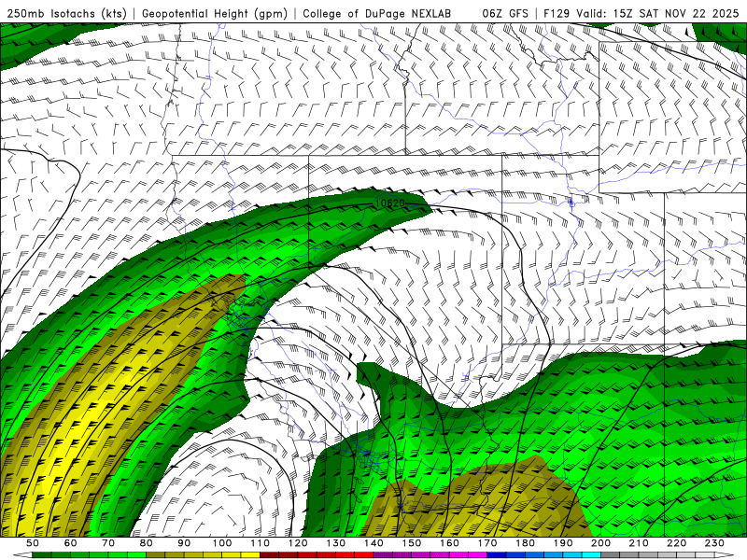Click the '200' color scale label
Viewport: 747px width, 560px height.
(600, 543)
